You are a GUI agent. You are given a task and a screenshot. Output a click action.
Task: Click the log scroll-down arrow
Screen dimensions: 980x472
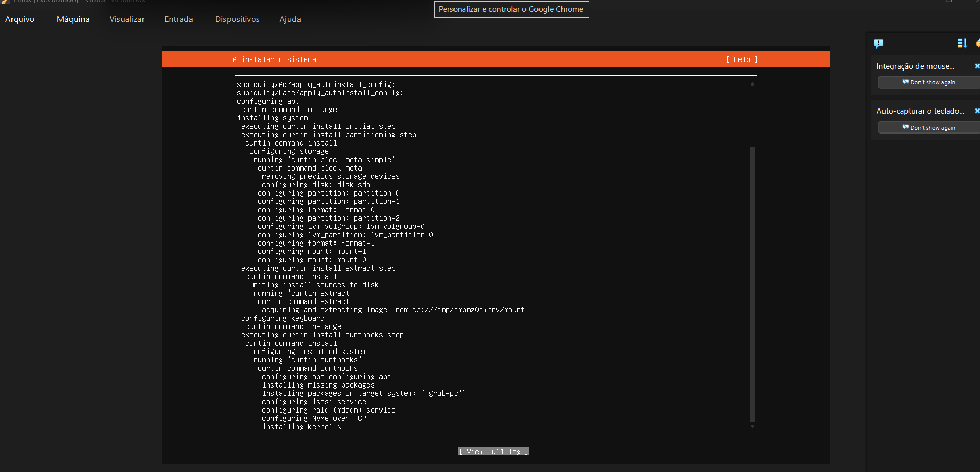point(752,426)
